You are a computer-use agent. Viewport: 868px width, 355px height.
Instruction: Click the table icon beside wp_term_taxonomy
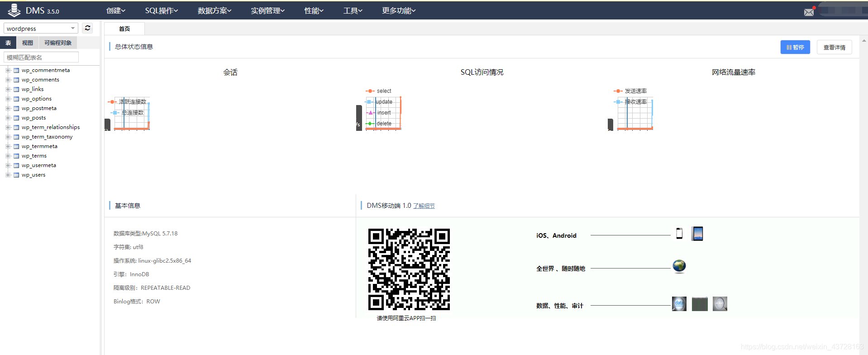(x=16, y=137)
